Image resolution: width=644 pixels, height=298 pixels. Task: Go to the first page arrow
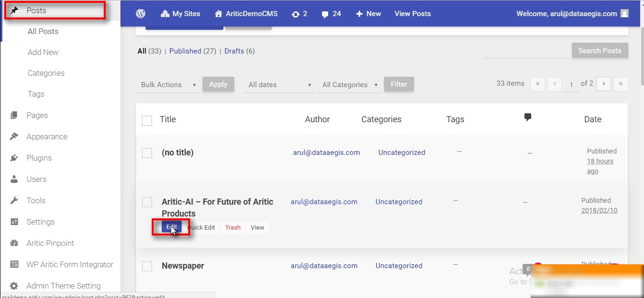coord(537,84)
